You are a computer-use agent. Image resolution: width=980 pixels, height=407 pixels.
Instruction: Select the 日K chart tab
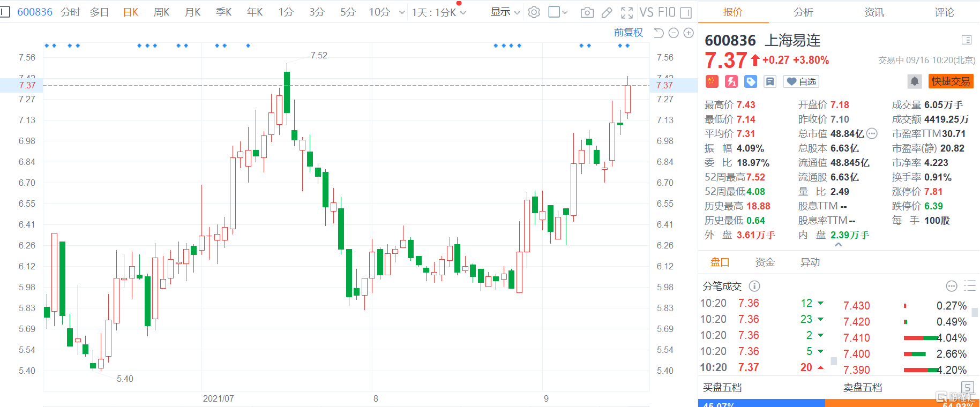coord(131,12)
